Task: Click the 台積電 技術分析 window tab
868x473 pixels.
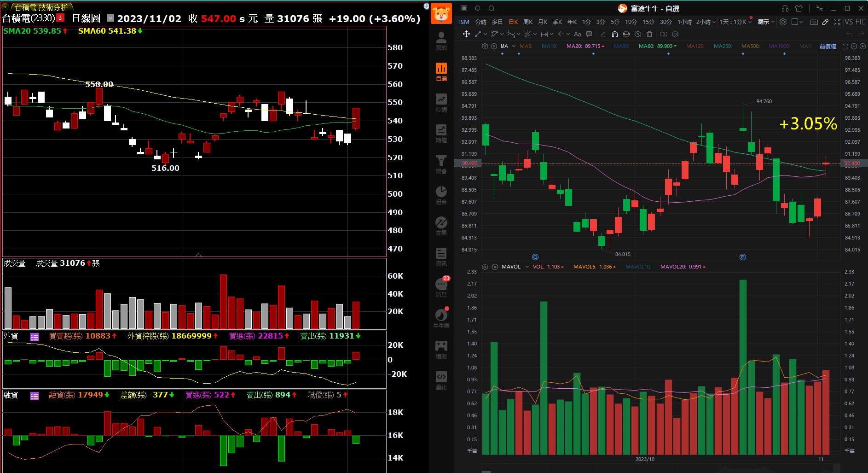Action: pos(41,7)
